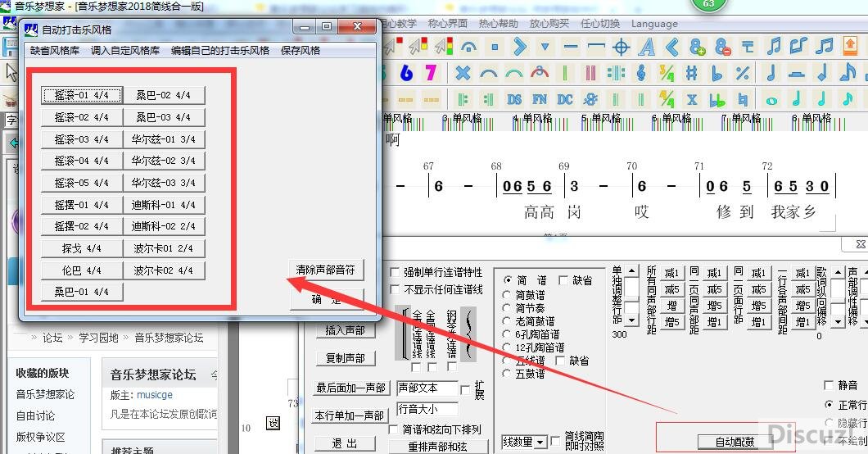Enable 简谱和弦向下排列 checkbox
Viewport: 868px width, 454px height.
point(393,429)
